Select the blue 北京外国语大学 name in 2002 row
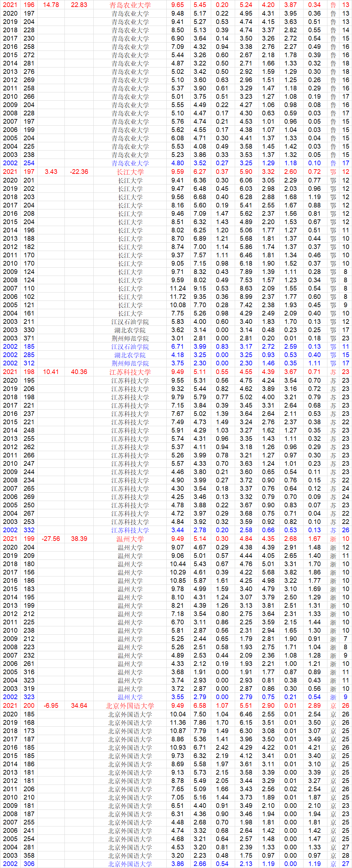The image size is (352, 868). click(x=130, y=864)
